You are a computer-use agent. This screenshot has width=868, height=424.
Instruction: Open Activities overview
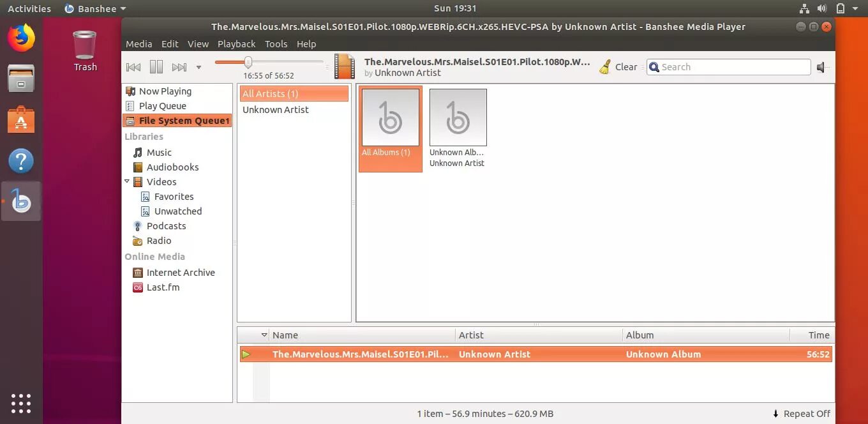29,9
